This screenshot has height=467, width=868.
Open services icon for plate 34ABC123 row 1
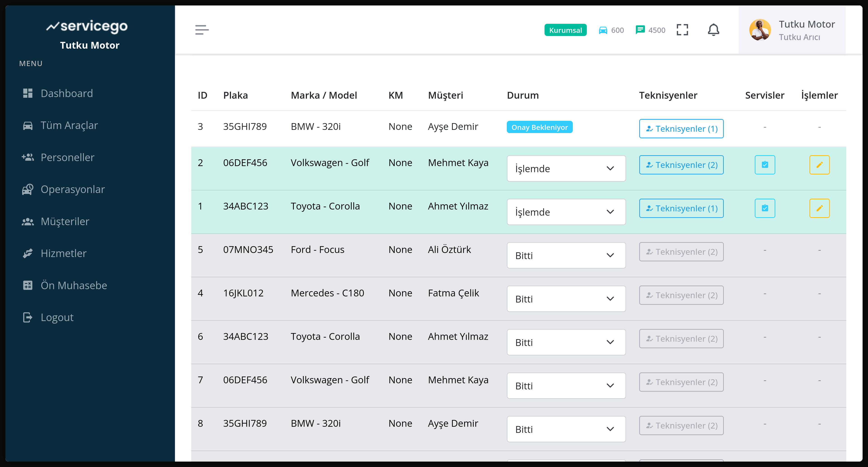764,208
